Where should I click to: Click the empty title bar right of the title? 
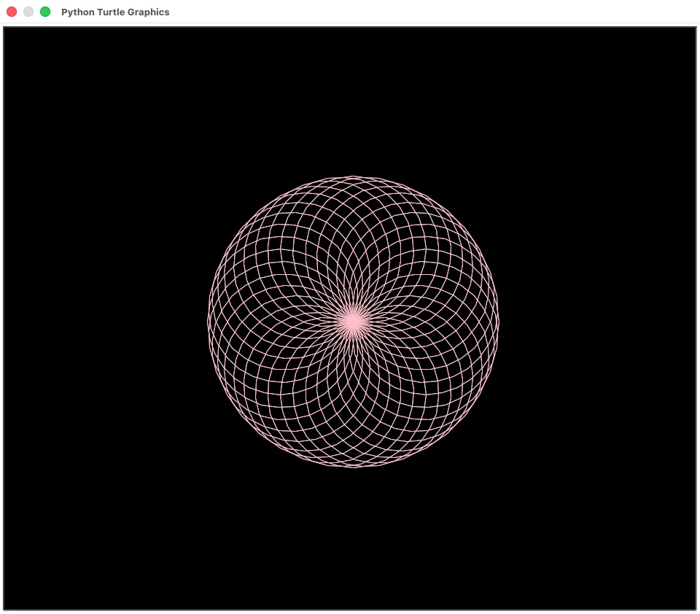click(x=433, y=12)
